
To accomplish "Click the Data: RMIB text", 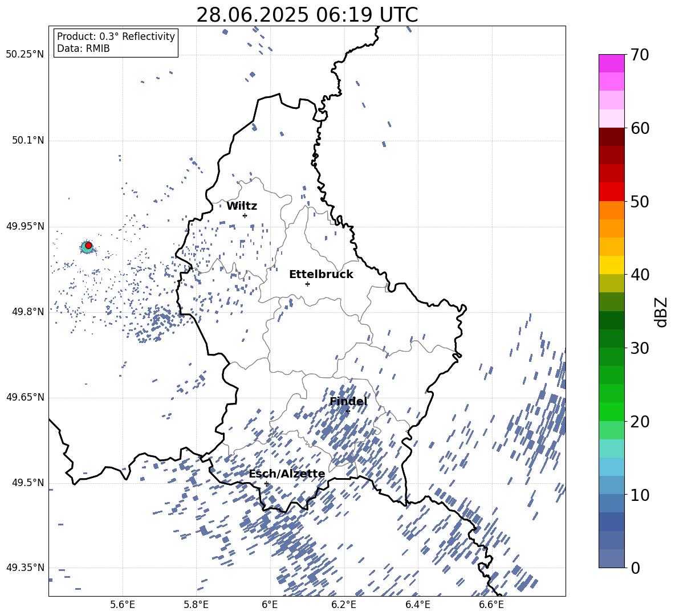I will tap(83, 48).
